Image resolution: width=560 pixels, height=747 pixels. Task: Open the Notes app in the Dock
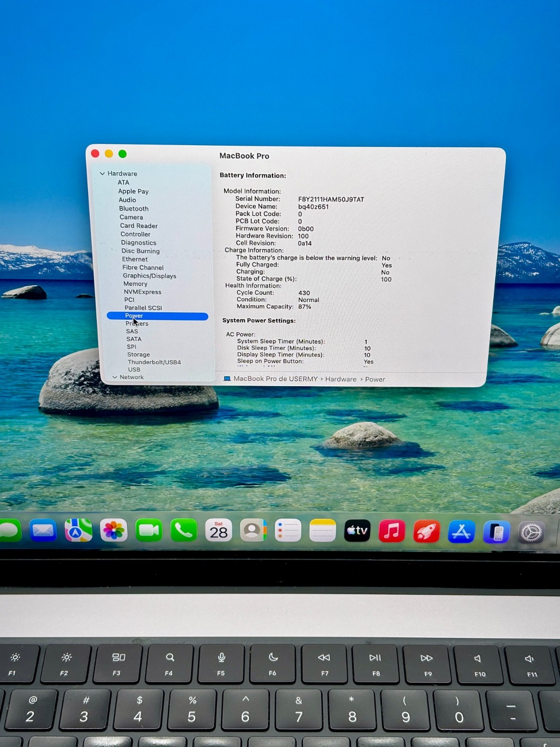(322, 531)
